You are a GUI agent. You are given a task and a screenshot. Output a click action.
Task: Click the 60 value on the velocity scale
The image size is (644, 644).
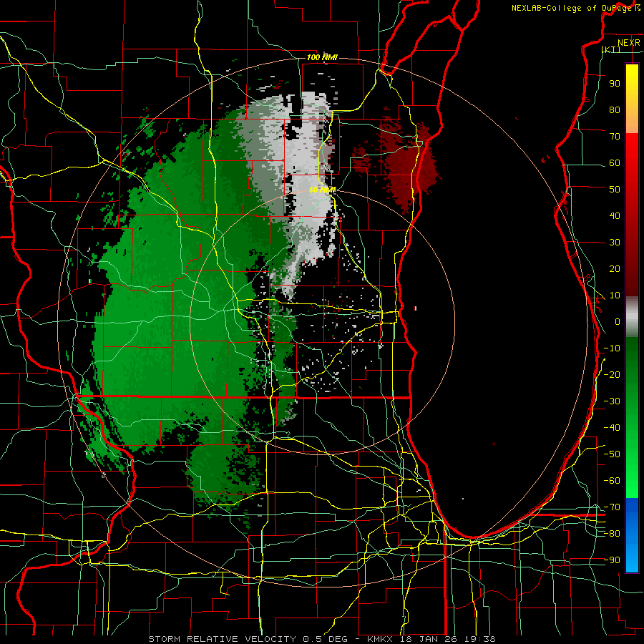[615, 162]
